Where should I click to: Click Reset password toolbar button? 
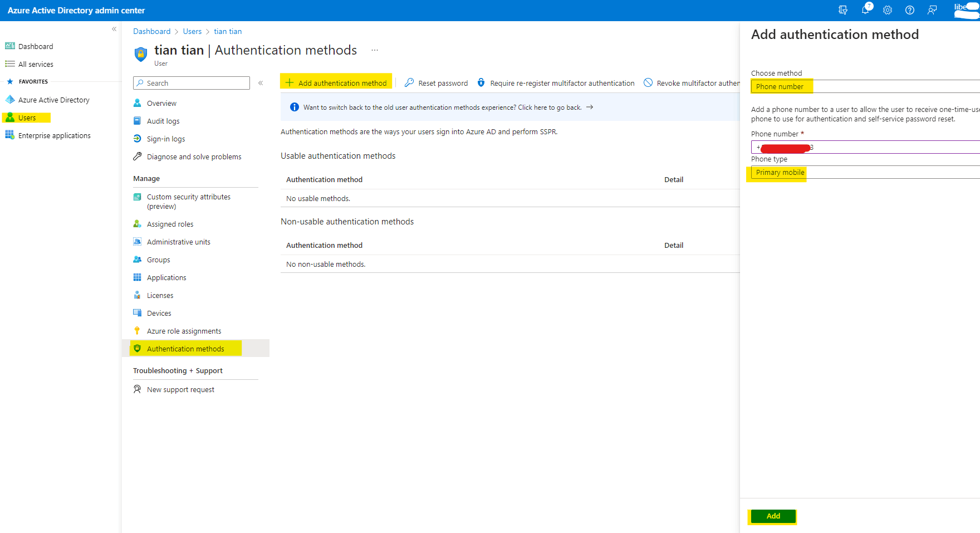pos(437,83)
